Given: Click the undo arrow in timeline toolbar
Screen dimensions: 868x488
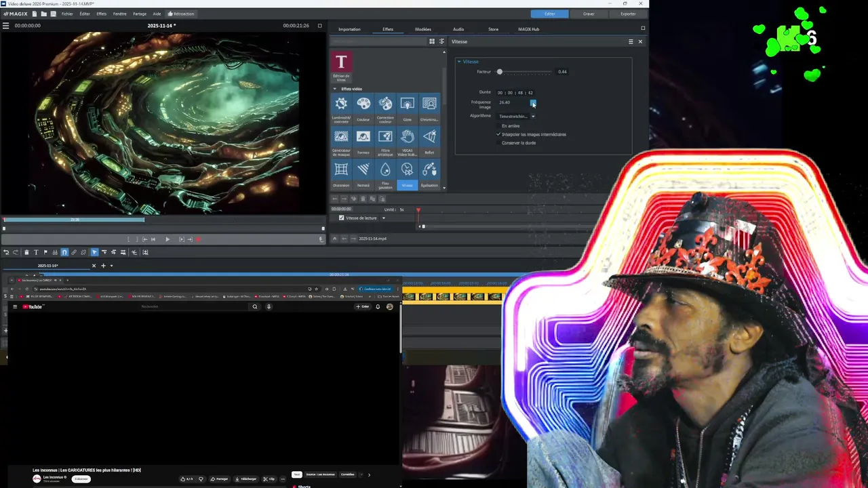Looking at the screenshot, I should (6, 252).
